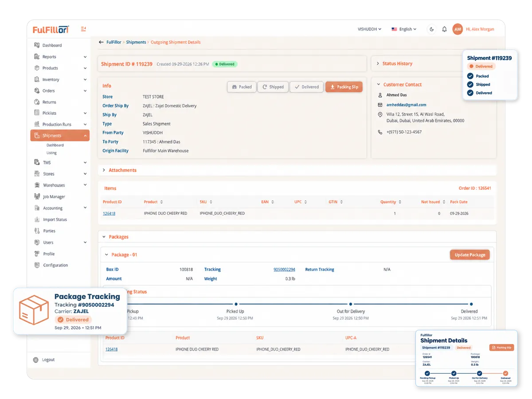
Task: Click the Packing Slip button
Action: click(344, 87)
